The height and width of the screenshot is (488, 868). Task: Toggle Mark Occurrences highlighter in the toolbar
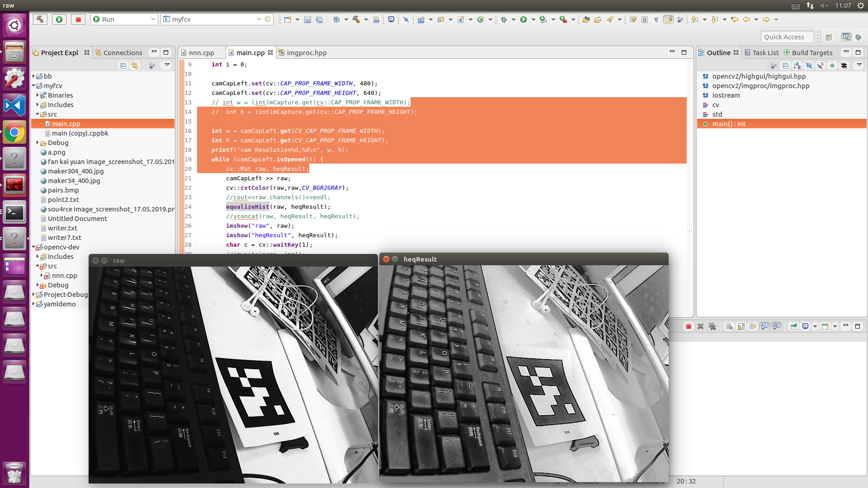point(668,19)
